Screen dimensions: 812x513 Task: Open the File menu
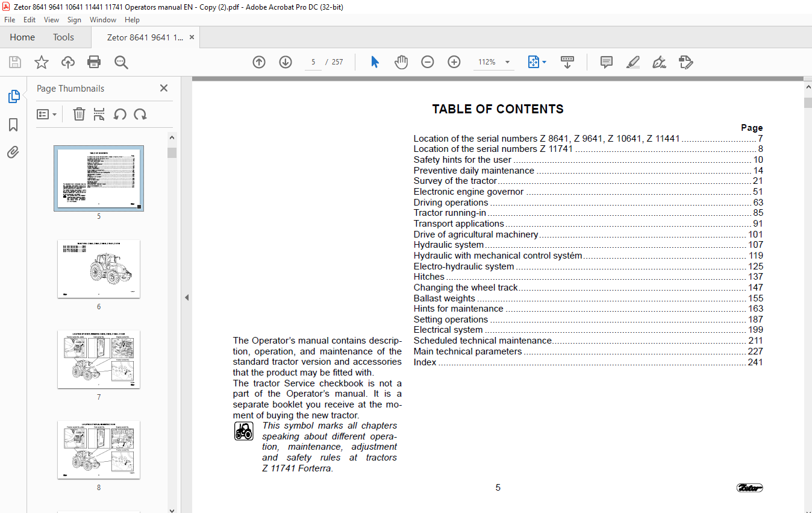click(x=10, y=20)
